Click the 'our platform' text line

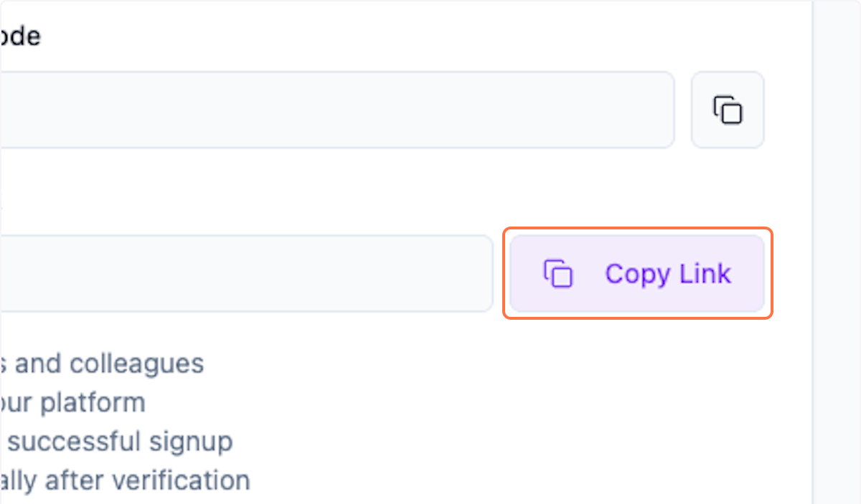[x=72, y=402]
